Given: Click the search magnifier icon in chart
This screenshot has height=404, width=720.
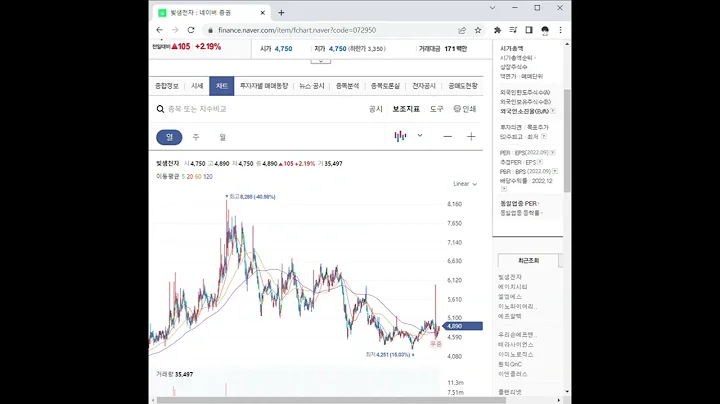Looking at the screenshot, I should click(x=160, y=109).
